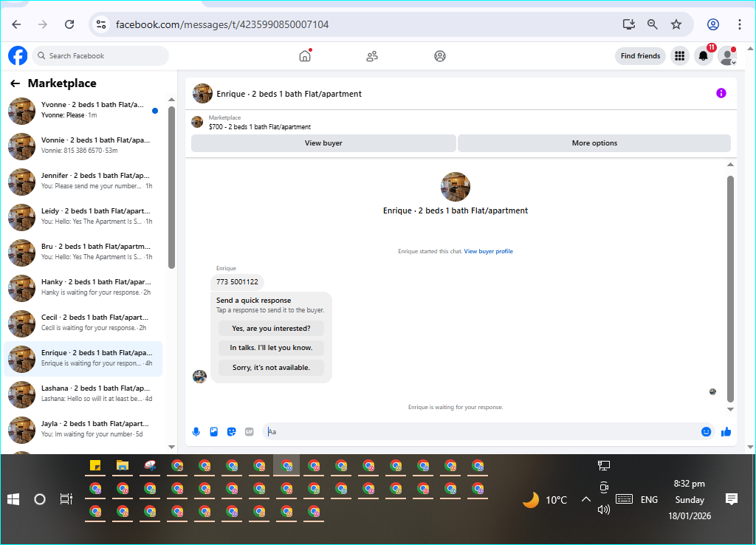Click the large listing photo in chat center
This screenshot has height=545, width=756.
(455, 187)
